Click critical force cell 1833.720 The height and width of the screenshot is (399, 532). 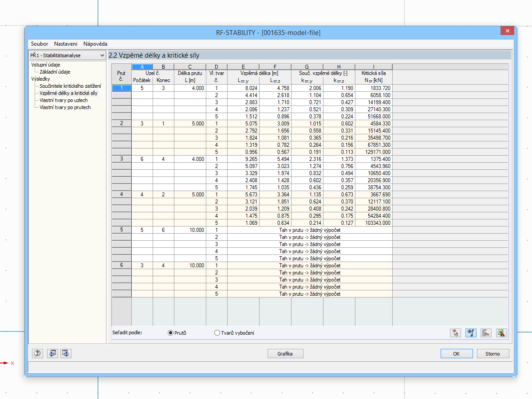click(374, 88)
